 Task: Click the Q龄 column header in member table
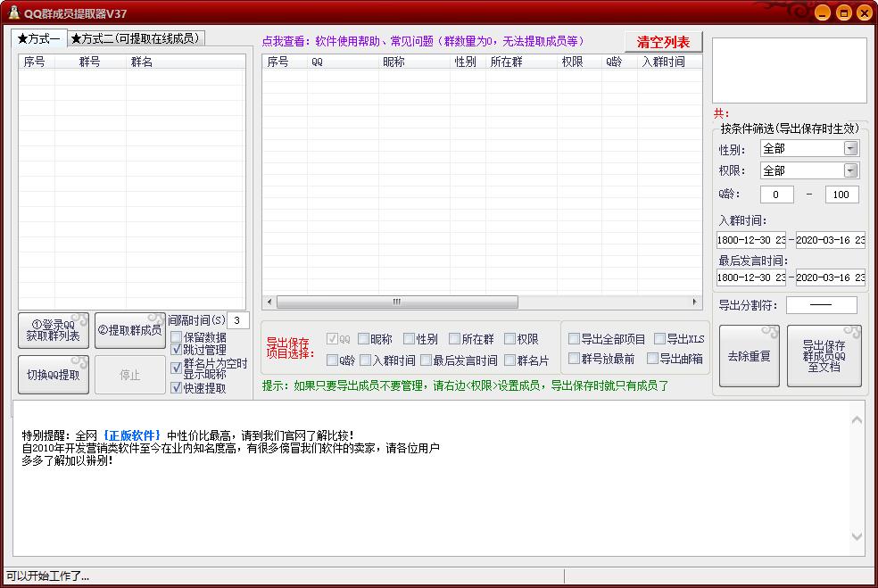point(619,62)
